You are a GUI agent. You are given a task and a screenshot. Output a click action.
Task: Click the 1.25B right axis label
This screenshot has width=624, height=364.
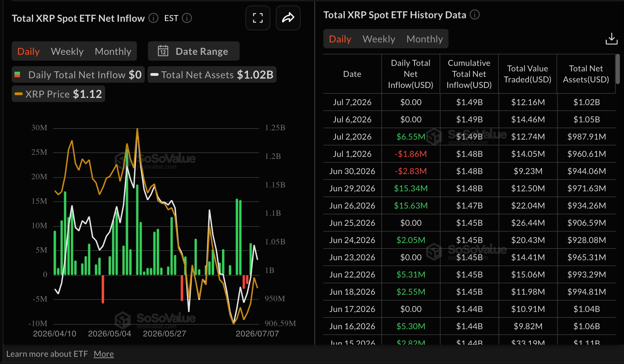point(275,128)
